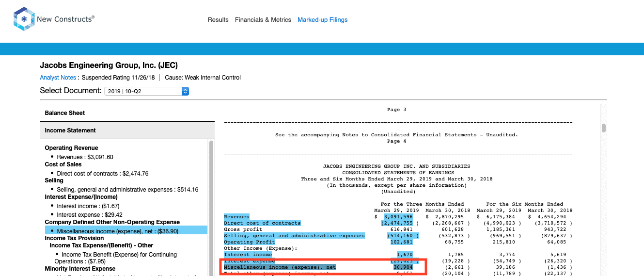Click Cause: Weak Internal Control text

[x=203, y=78]
